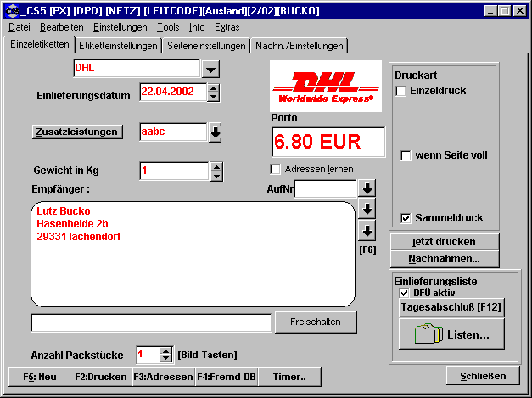Click the 29331 lachendorf address line
The image size is (532, 398).
pyautogui.click(x=79, y=237)
